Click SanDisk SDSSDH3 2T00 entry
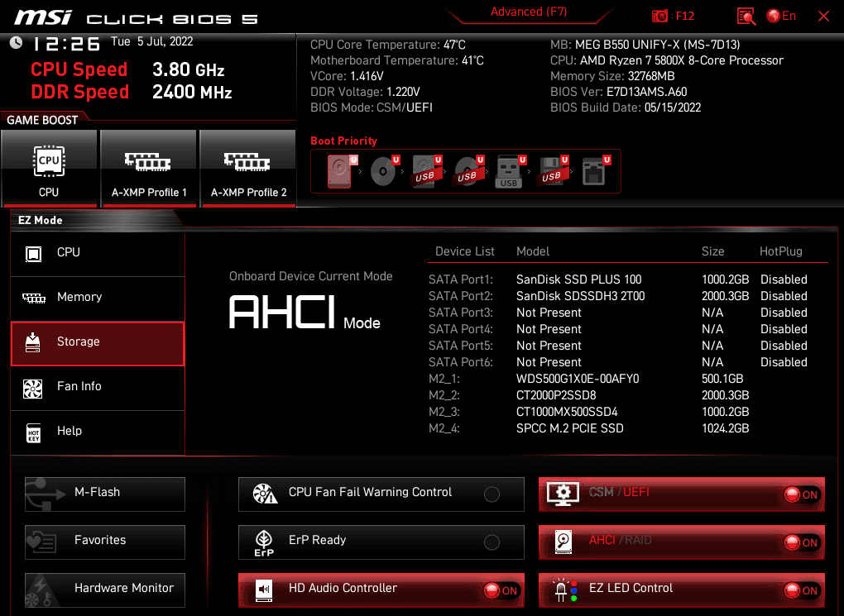 [580, 296]
